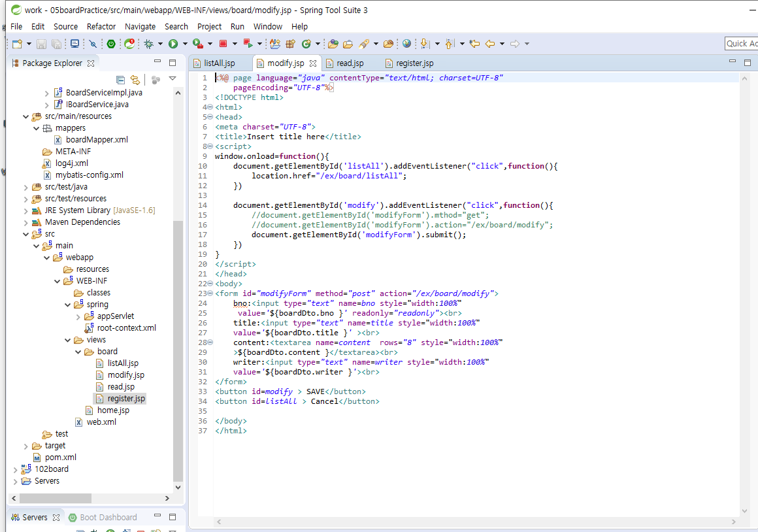Click the Relaunch stop-and-play icon
Screen dimensions: 758x532
[x=248, y=44]
